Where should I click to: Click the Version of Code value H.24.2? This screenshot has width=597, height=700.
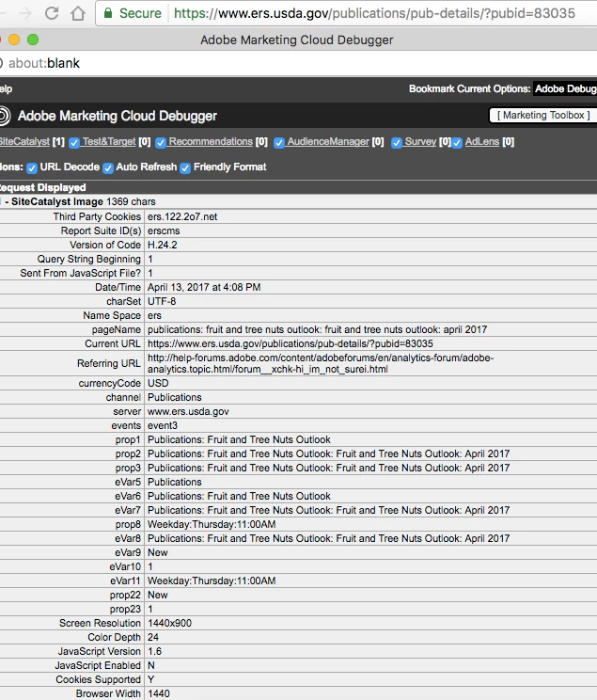(163, 245)
